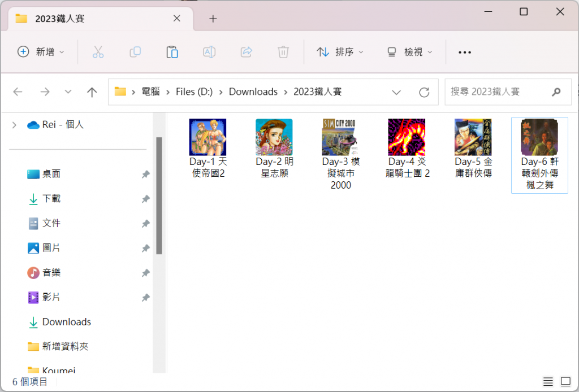Screen dimensions: 579x392
Task: Open the 新增 dropdown menu
Action: coord(41,52)
